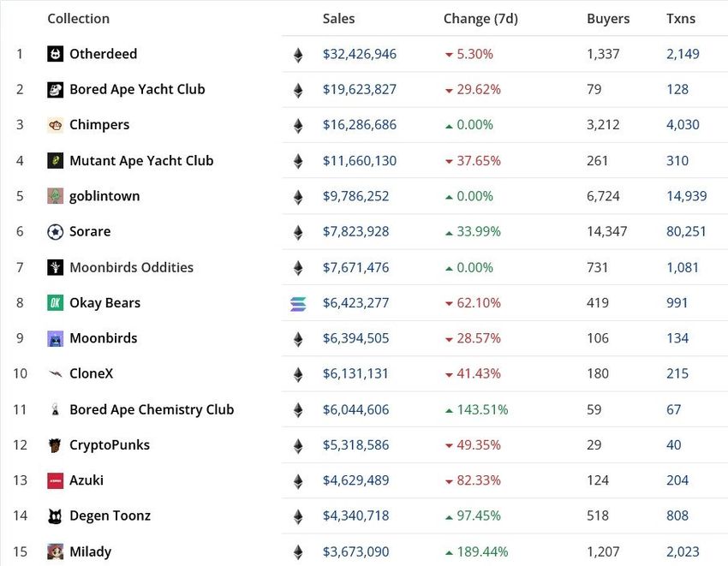This screenshot has width=728, height=566.
Task: Click the Solana icon beside Okay Bears
Action: point(298,303)
